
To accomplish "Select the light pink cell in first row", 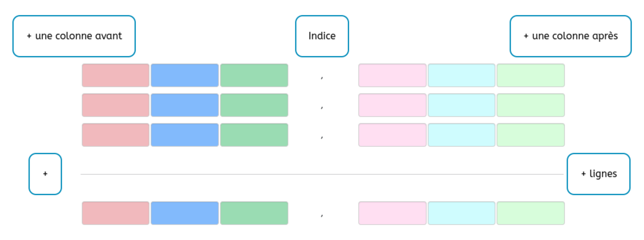I will coord(392,75).
